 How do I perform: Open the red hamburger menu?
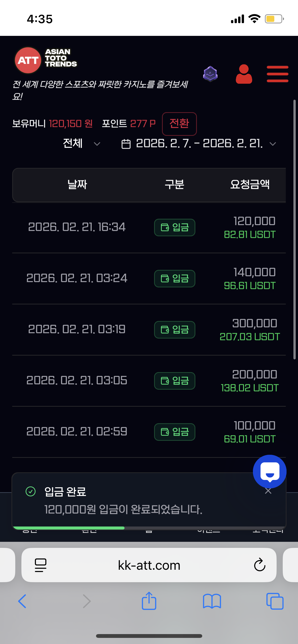277,74
